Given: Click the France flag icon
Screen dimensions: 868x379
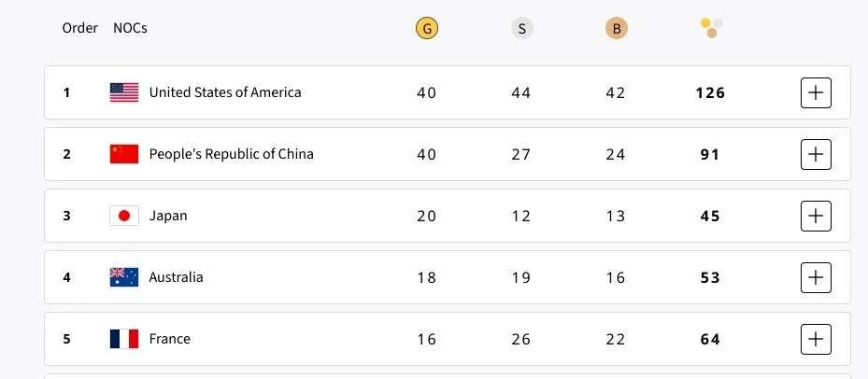Looking at the screenshot, I should pos(124,339).
